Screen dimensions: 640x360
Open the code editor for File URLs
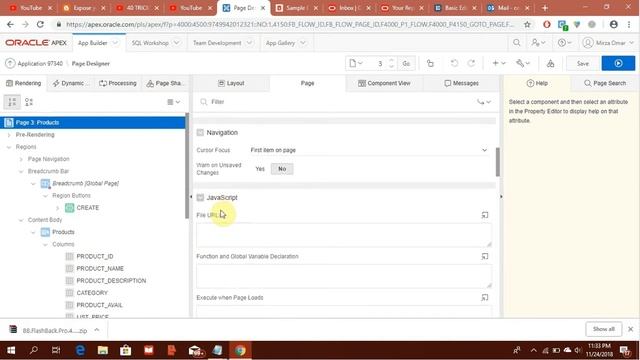pos(484,215)
